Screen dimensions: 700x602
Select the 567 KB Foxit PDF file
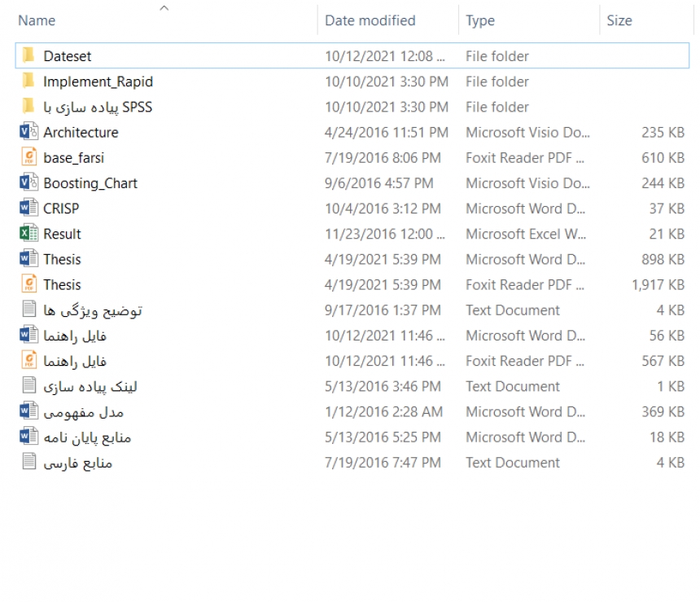pos(352,361)
